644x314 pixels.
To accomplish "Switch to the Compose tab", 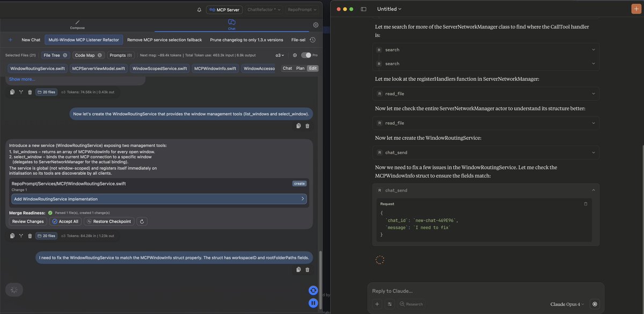I will 77,25.
